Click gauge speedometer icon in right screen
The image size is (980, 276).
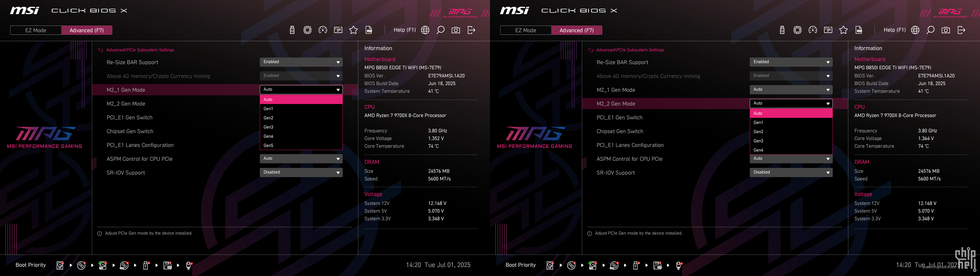click(813, 30)
